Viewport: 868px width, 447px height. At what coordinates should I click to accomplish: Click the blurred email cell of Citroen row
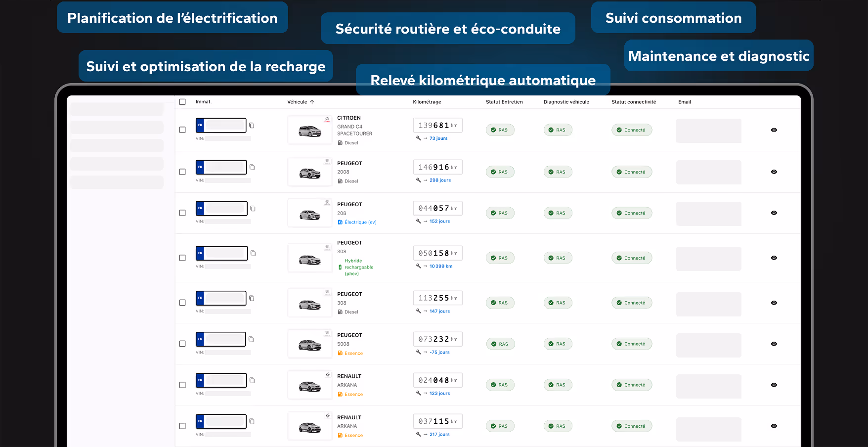(709, 131)
